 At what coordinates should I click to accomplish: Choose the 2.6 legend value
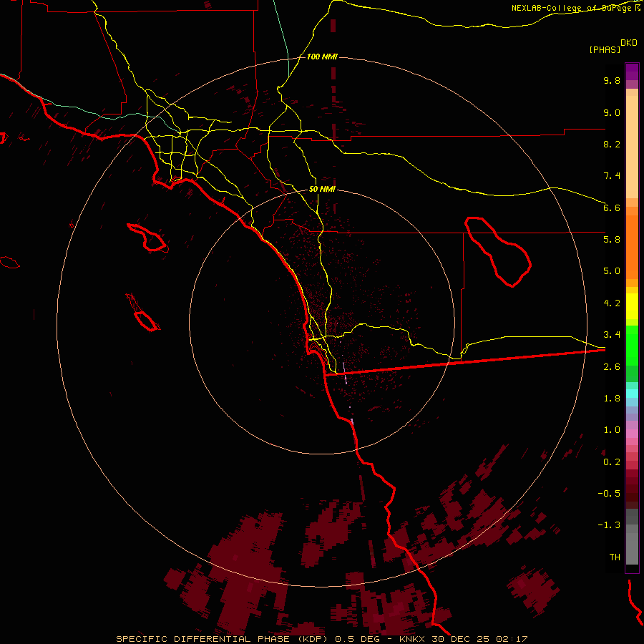[612, 367]
